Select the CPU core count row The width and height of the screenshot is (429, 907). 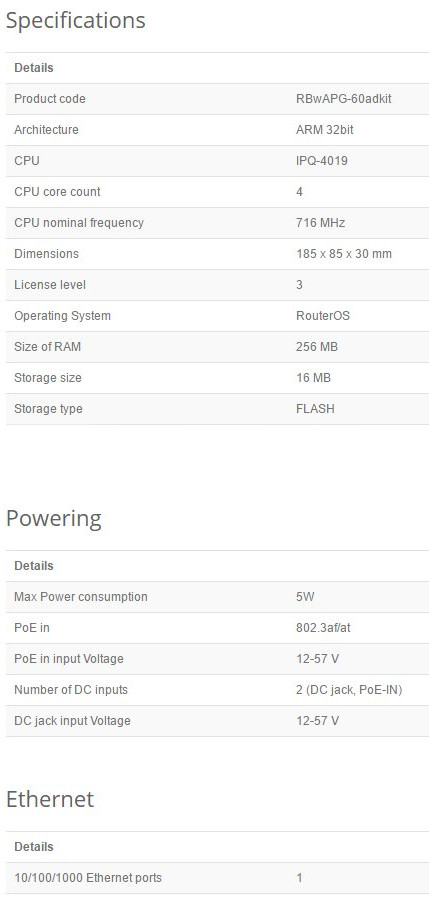click(217, 192)
